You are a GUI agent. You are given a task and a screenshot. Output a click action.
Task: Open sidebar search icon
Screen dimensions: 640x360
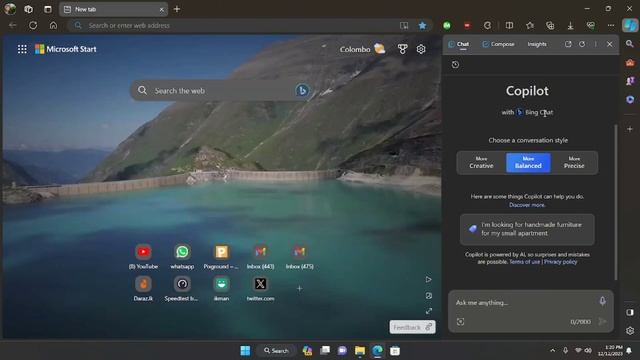[630, 44]
